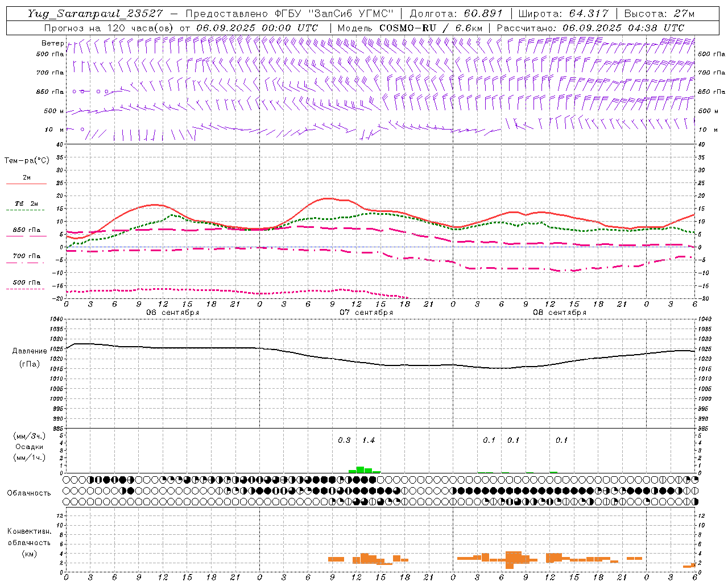
Task: Click the Облачность cloud cover label
Action: click(x=29, y=493)
